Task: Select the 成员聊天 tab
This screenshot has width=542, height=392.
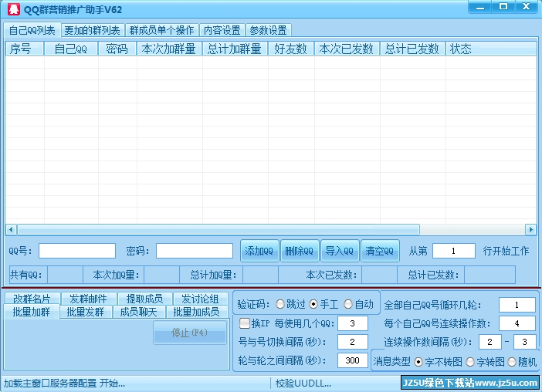Action: (139, 312)
